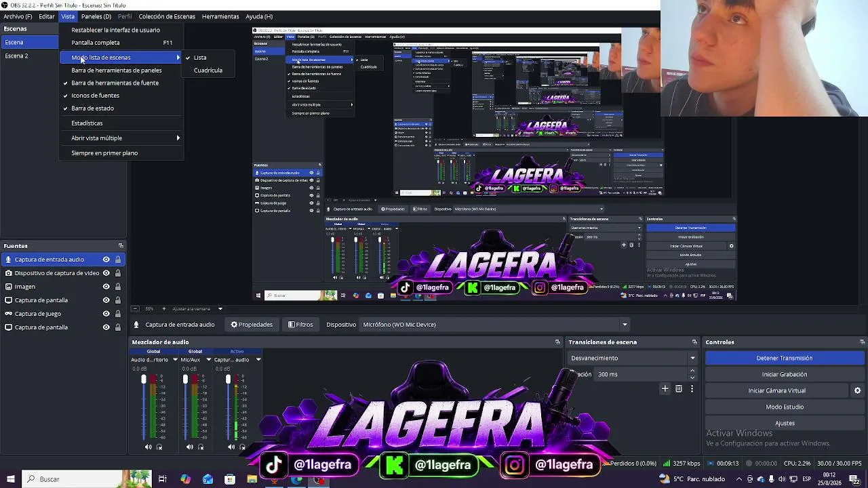Screen dimensions: 868x488
Task: Choose Restablecer la interfaz de usuario
Action: tap(121, 30)
